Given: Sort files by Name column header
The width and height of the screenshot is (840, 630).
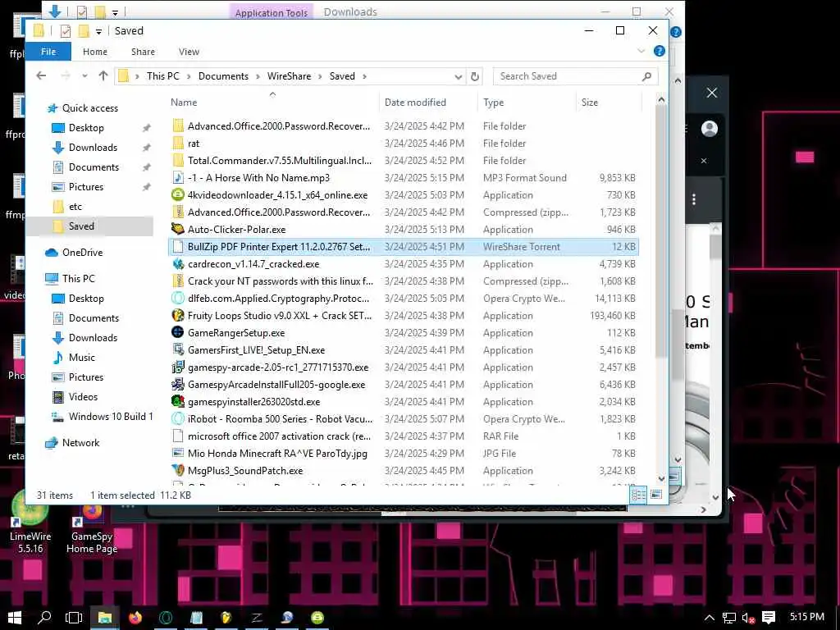Looking at the screenshot, I should [x=184, y=103].
